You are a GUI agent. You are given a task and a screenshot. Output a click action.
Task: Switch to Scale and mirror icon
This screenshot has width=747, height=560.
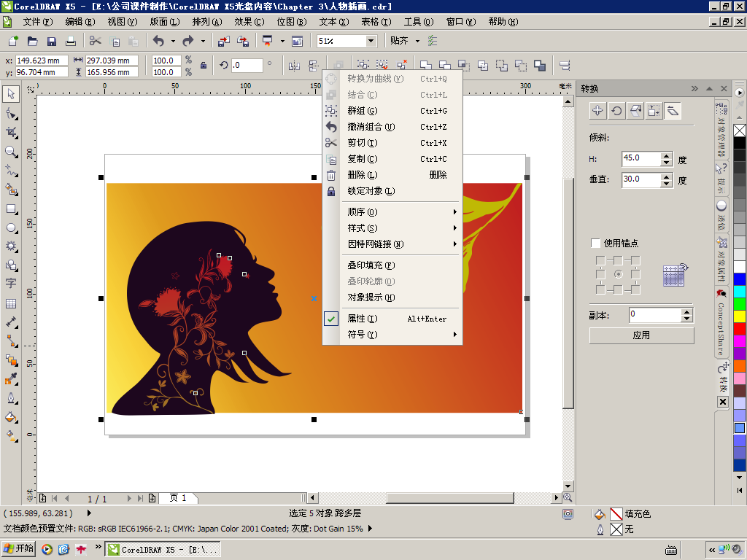[635, 111]
